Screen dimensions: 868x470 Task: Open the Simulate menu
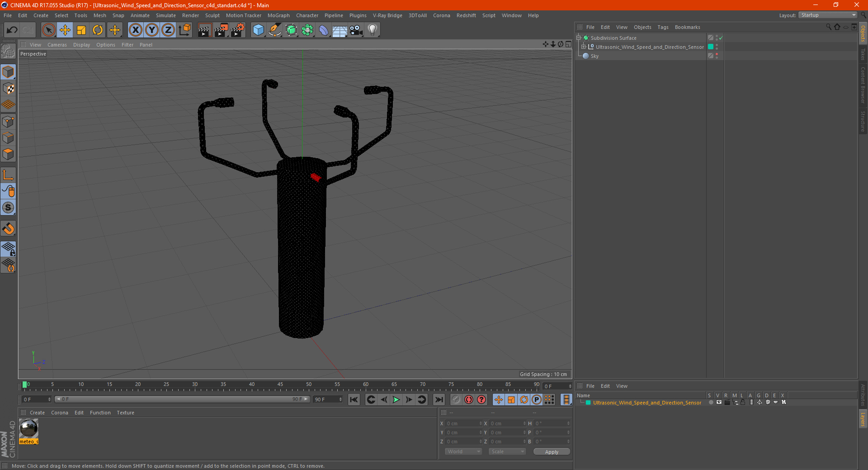166,15
